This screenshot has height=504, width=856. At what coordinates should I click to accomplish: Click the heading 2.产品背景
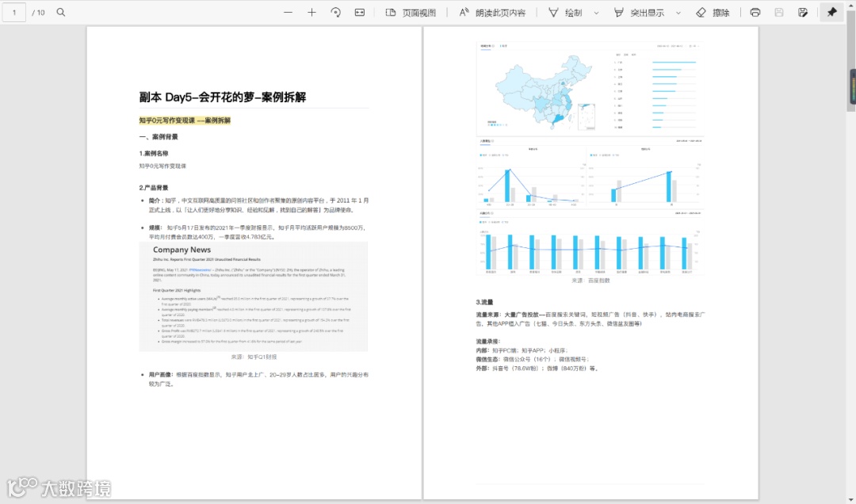tap(154, 187)
